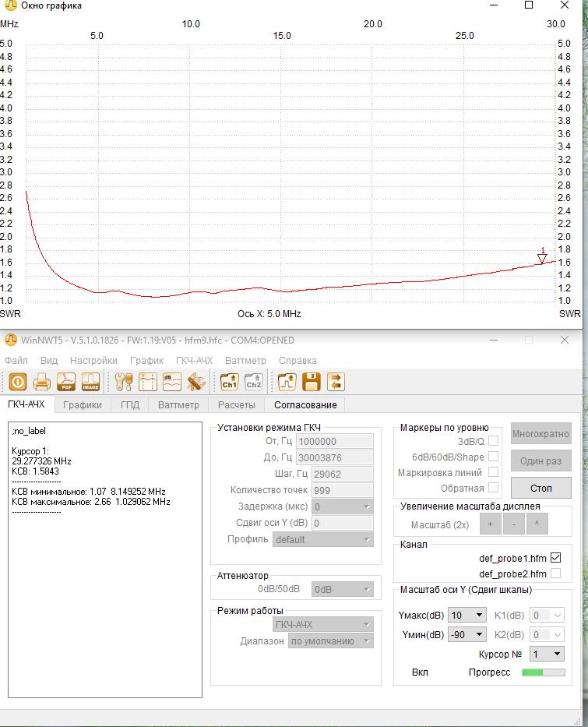Click the frequency marker lines icon
Image resolution: width=588 pixels, height=727 pixels.
[x=148, y=382]
